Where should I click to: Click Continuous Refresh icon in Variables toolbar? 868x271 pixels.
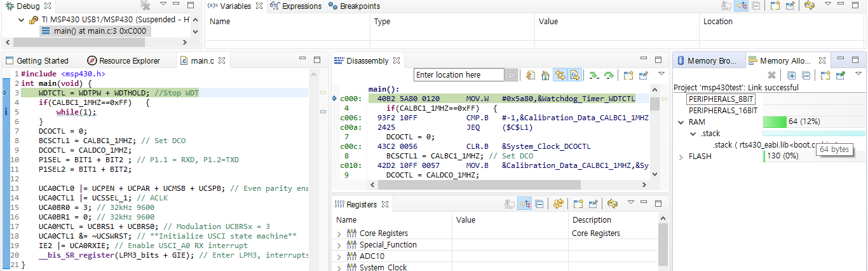(x=809, y=6)
